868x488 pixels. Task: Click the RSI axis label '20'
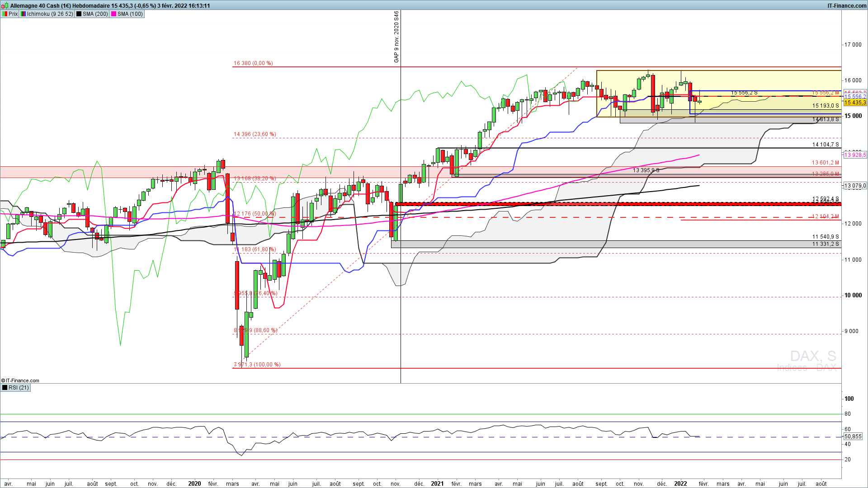848,460
